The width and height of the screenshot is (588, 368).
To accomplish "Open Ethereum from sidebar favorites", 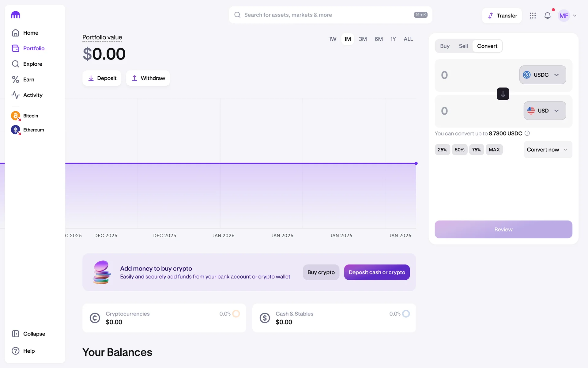I will click(x=33, y=130).
